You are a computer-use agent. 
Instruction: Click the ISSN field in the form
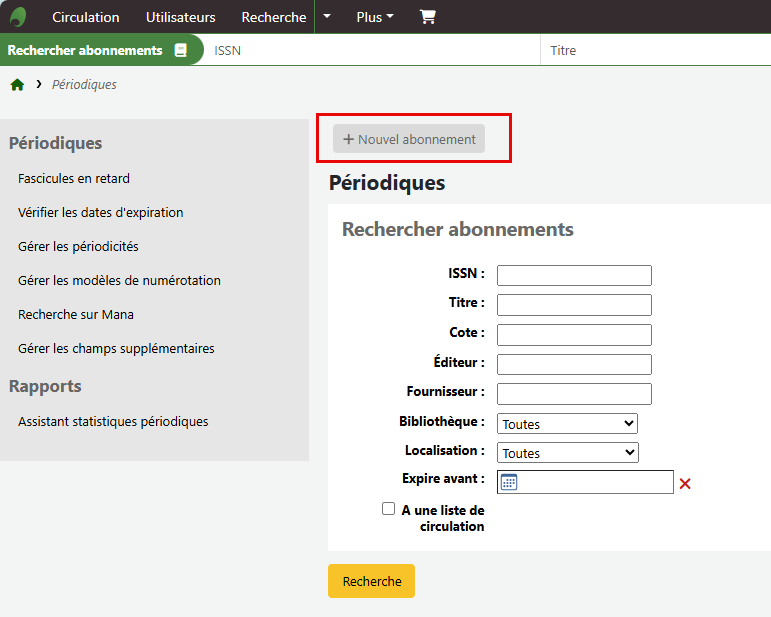tap(574, 275)
